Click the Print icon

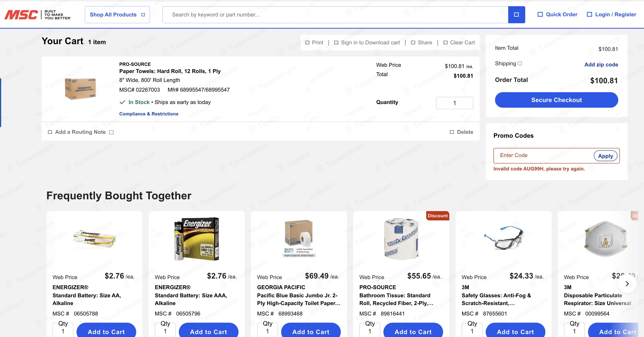(307, 43)
